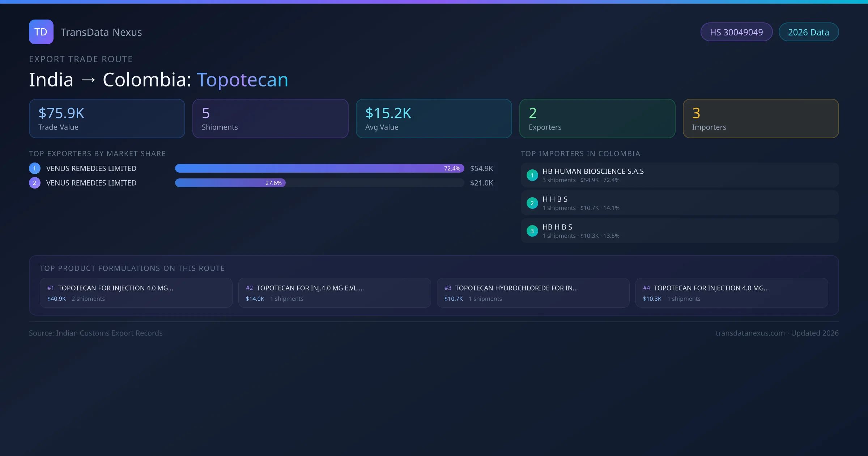
Task: Toggle the 2026 Data filter pill
Action: 808,32
